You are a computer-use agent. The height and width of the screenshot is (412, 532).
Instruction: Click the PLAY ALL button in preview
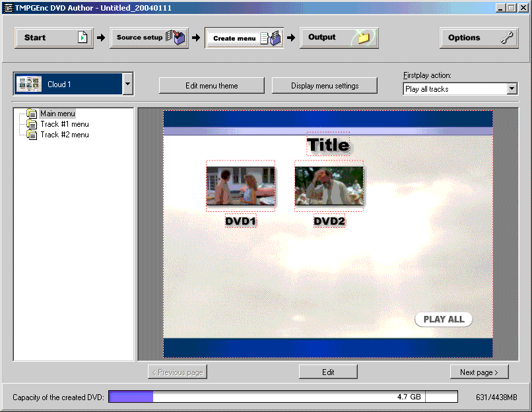444,320
